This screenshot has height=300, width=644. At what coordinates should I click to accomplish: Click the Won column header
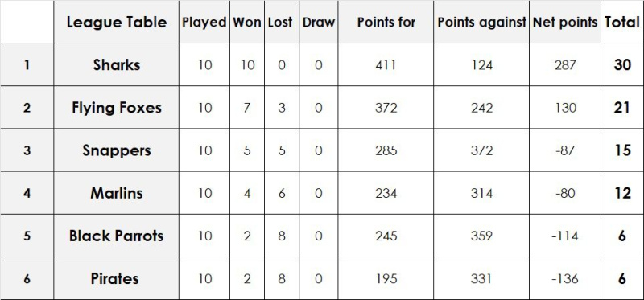point(247,22)
